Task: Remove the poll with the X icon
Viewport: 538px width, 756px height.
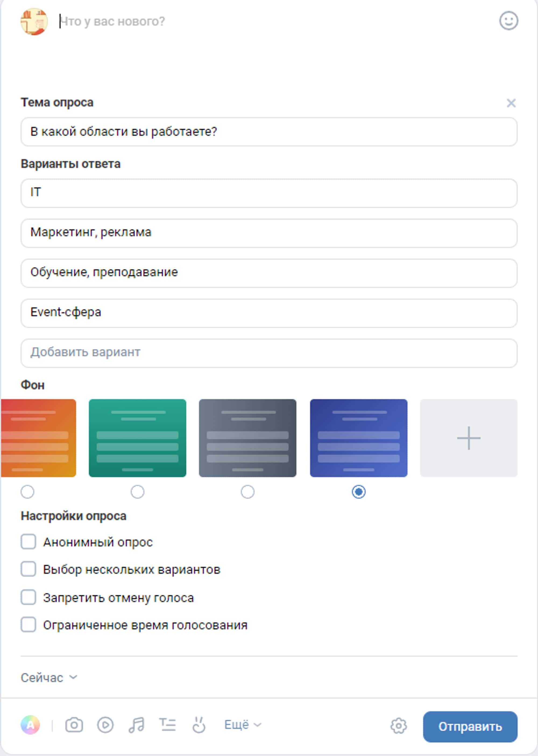Action: [x=511, y=103]
